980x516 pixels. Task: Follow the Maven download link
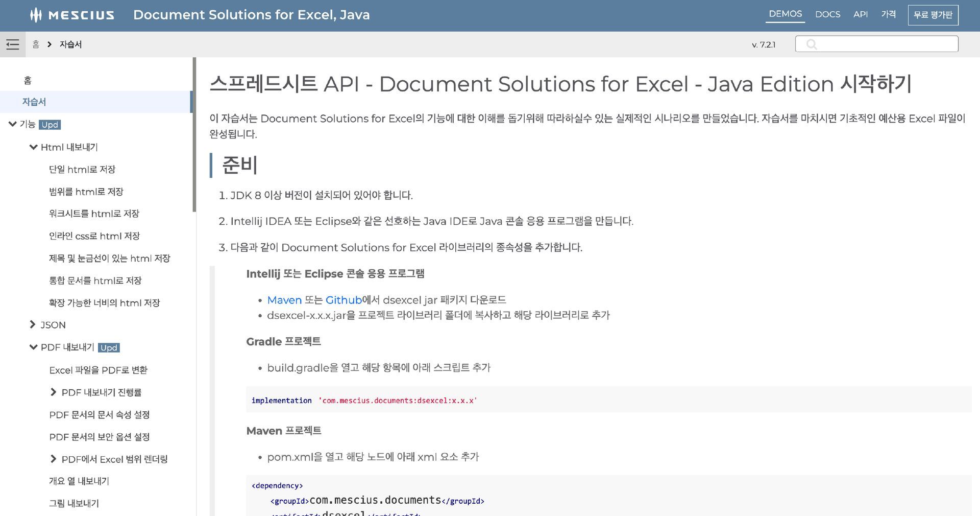pos(284,300)
